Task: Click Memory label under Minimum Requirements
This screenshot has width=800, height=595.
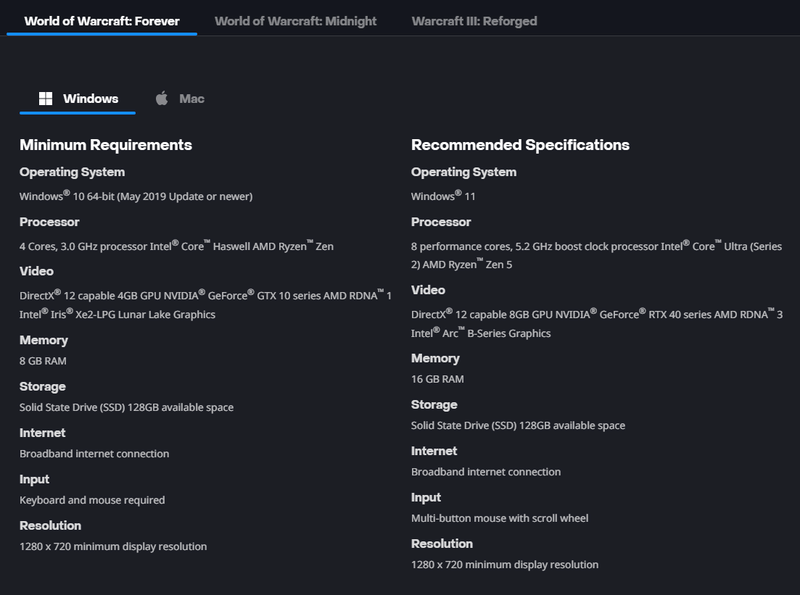Action: 44,340
